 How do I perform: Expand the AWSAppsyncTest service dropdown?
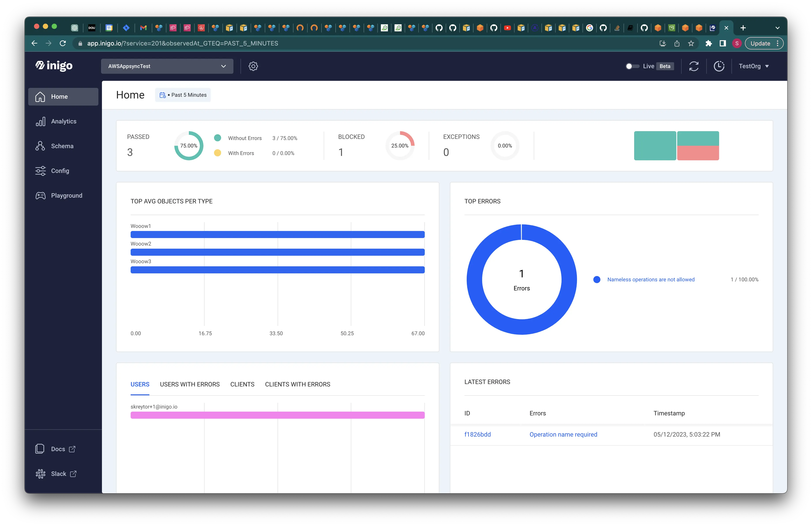[167, 66]
